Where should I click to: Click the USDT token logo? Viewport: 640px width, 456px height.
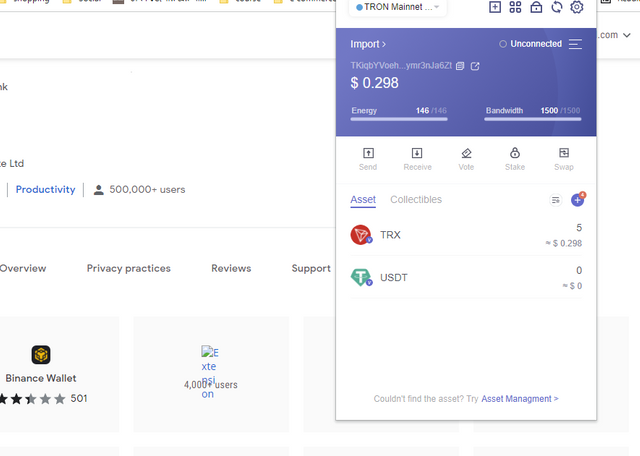pos(361,278)
